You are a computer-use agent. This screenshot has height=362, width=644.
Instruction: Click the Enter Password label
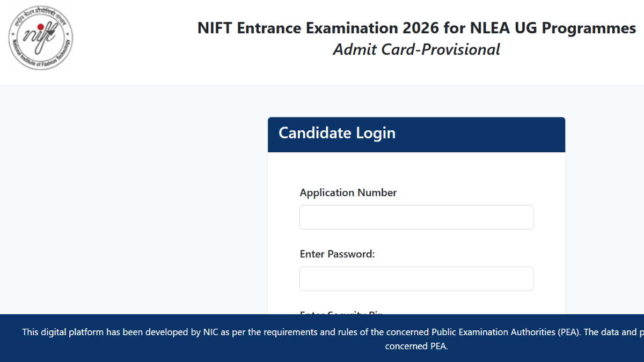[x=337, y=254]
